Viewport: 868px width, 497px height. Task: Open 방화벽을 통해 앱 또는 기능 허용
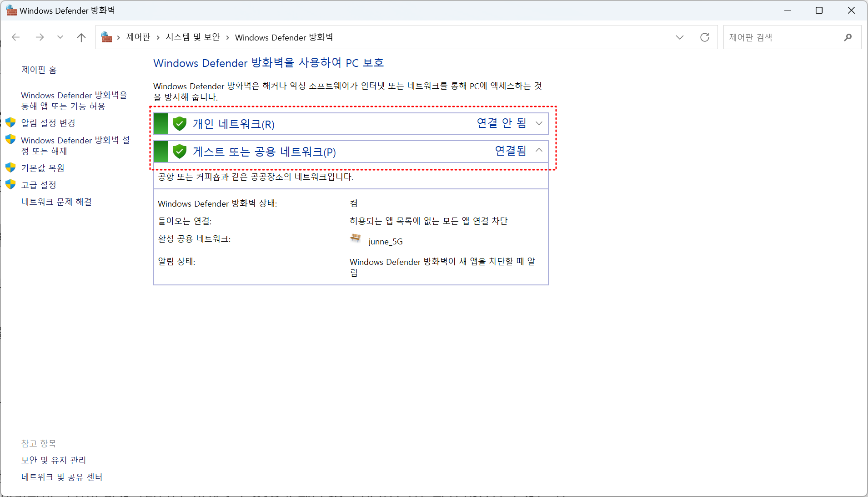[74, 101]
